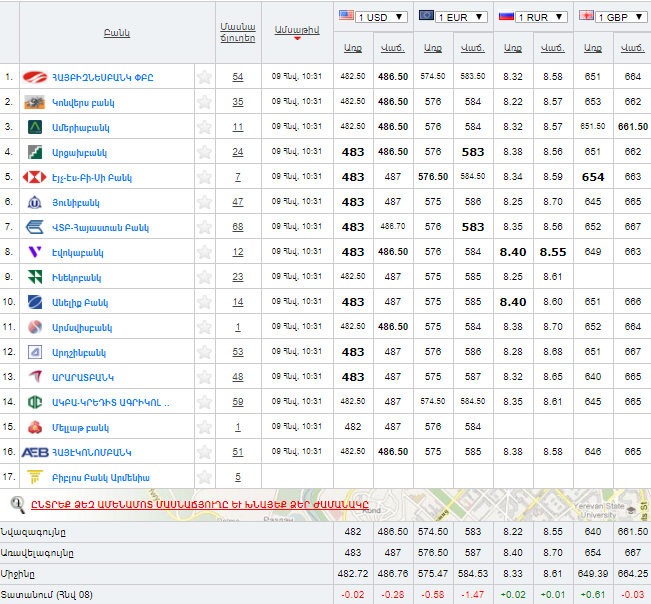The height and width of the screenshot is (604, 651).
Task: Click Evocabank RUR buy rate 8.40
Action: [x=513, y=252]
